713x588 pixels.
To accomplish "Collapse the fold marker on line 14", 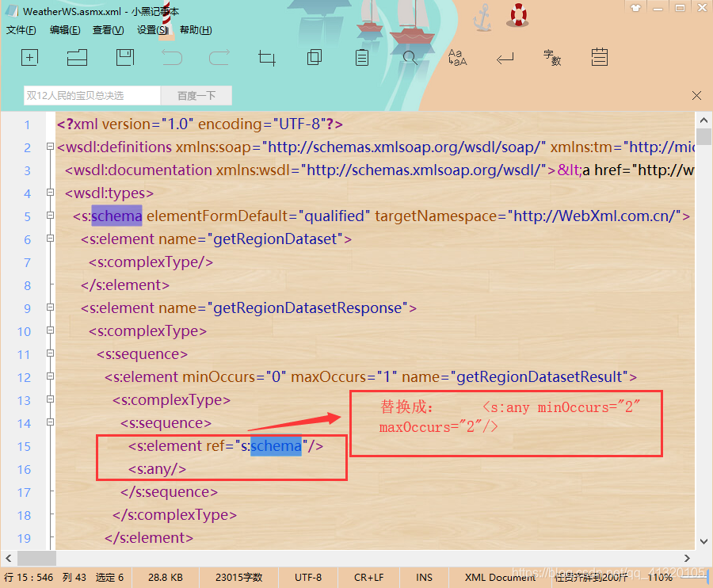I will (x=50, y=422).
